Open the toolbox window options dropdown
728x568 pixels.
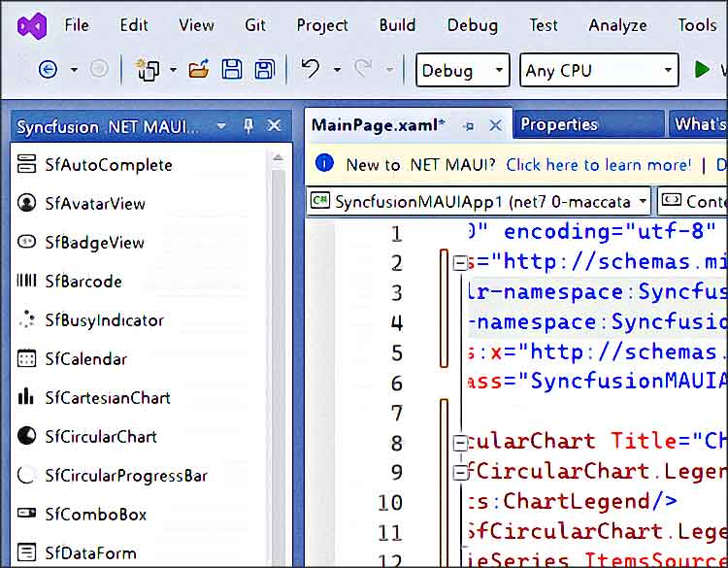point(221,126)
